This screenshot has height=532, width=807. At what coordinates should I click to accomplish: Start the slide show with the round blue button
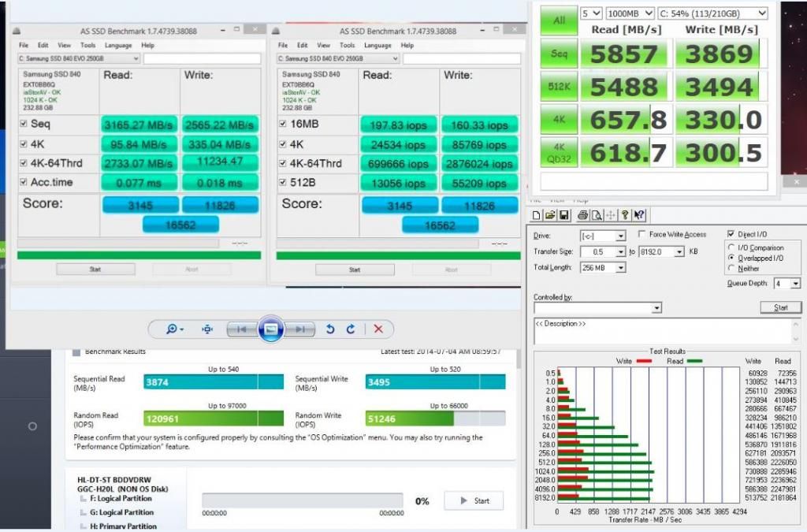click(x=271, y=329)
